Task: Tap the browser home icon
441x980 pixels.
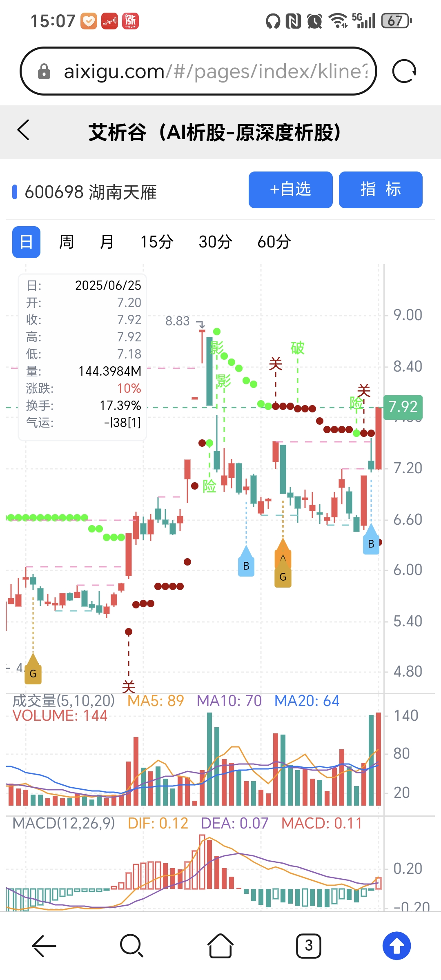Action: 220,946
